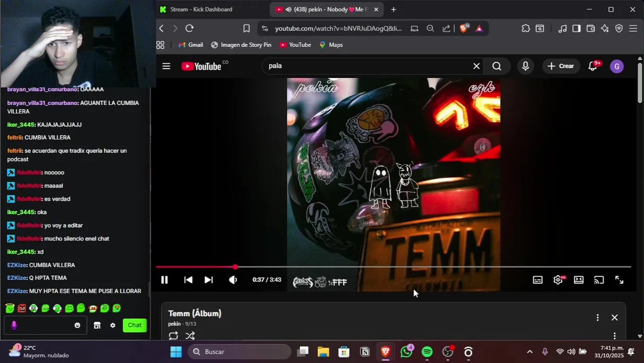644x363 pixels.
Task: Open the Crear button
Action: coord(561,66)
